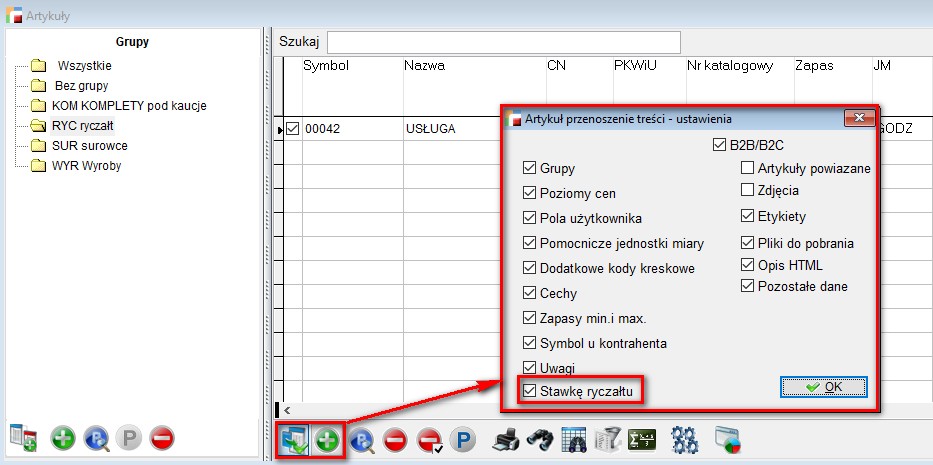Click the green sigma summary icon
Image resolution: width=933 pixels, height=465 pixels.
tap(641, 440)
